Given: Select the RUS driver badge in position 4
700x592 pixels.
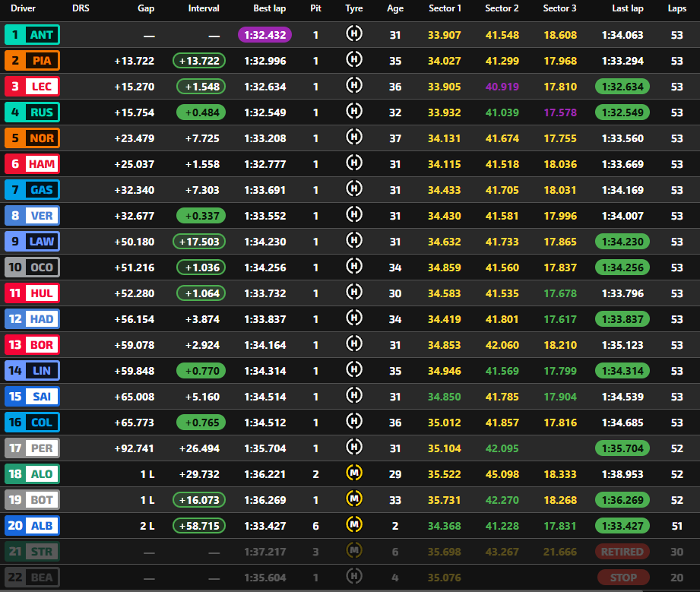Looking at the screenshot, I should coord(32,112).
